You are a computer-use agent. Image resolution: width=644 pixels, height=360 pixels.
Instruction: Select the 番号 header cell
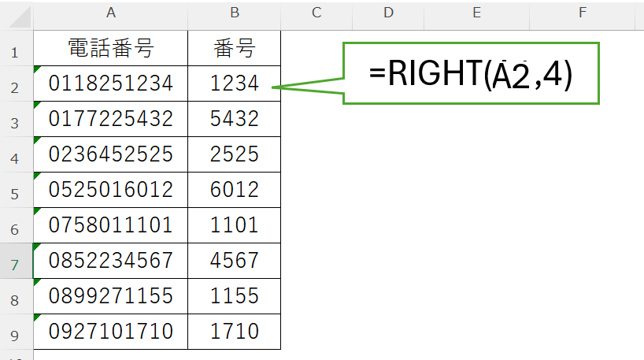[x=234, y=49]
